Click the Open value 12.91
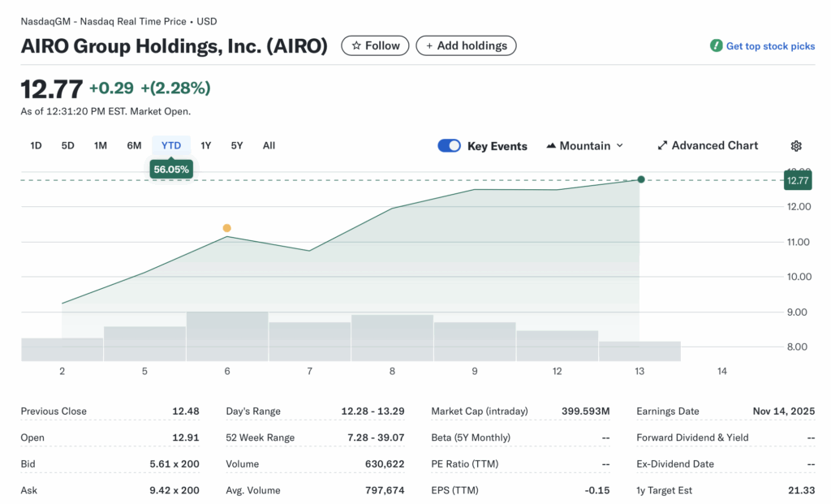The width and height of the screenshot is (831, 504). [x=186, y=437]
